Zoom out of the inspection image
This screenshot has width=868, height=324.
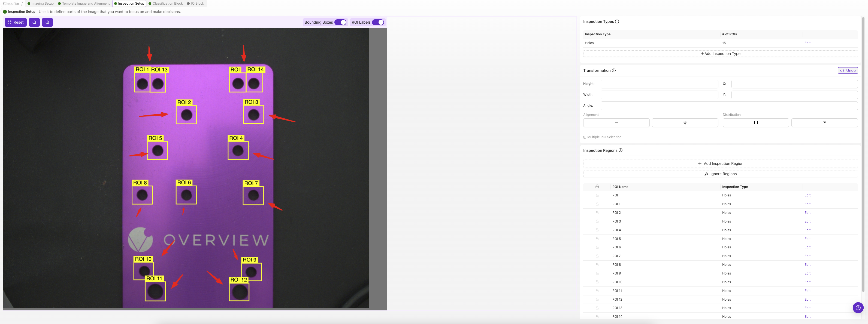point(34,22)
